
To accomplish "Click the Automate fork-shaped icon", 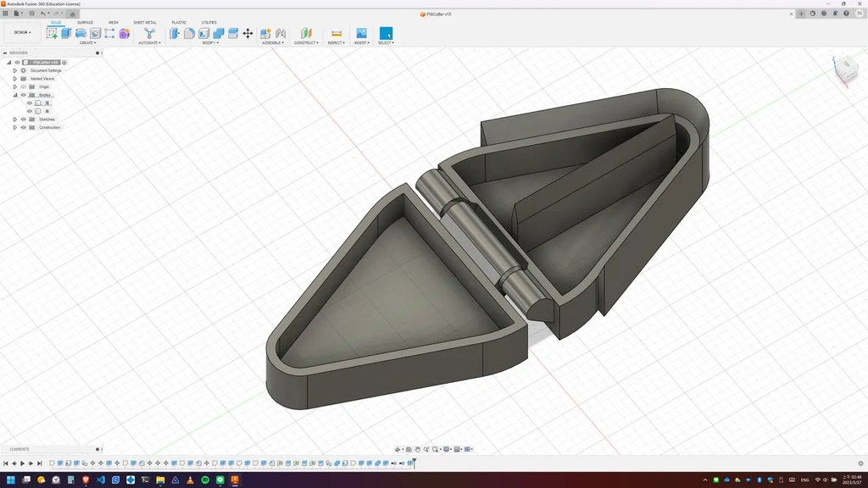I will click(149, 33).
